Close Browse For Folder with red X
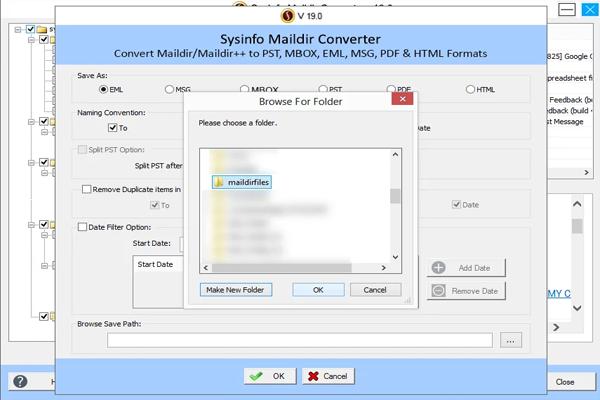This screenshot has height=400, width=600. [x=402, y=99]
